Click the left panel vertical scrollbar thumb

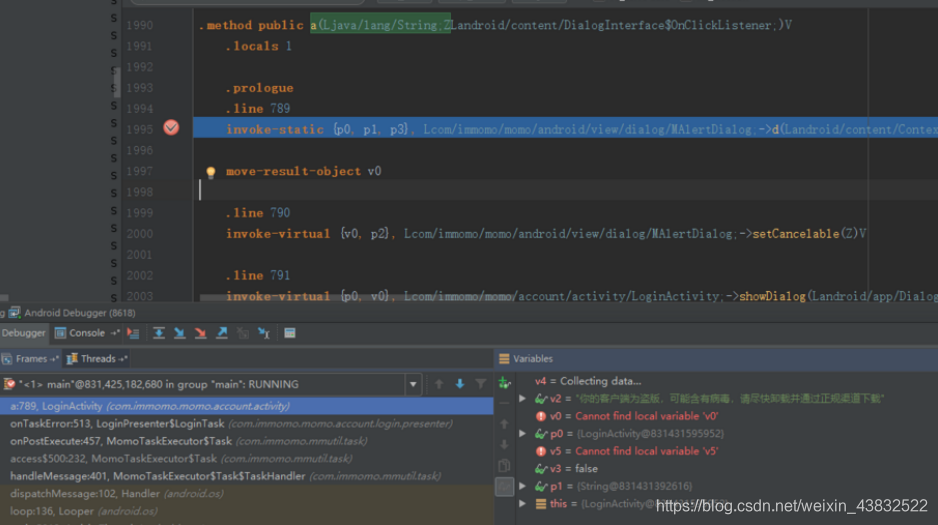click(x=117, y=82)
